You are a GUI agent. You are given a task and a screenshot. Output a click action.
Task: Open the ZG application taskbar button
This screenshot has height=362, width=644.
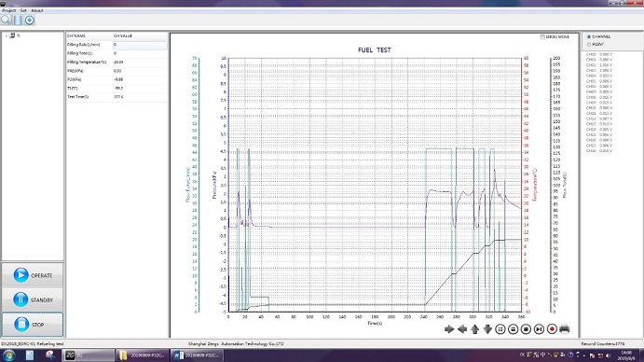pyautogui.click(x=88, y=355)
